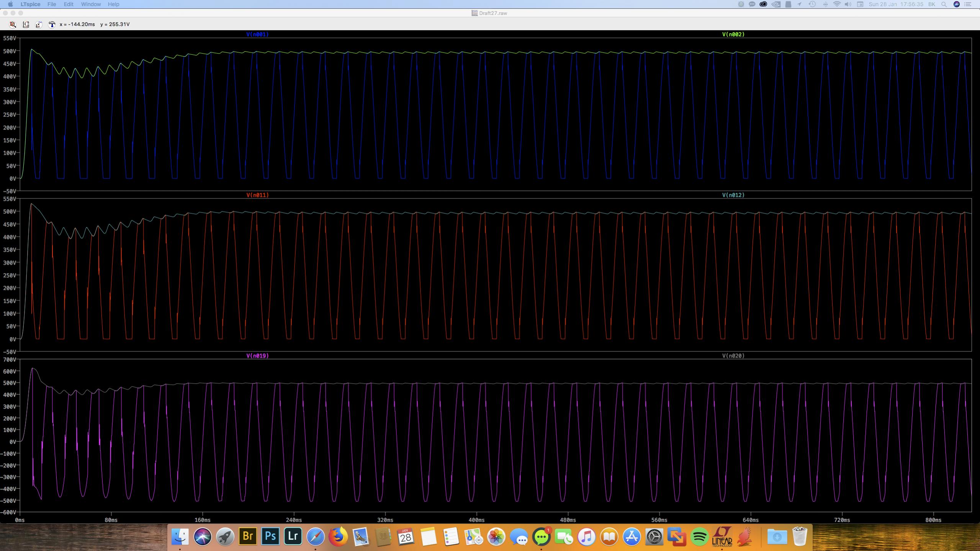Open the Window menu
This screenshot has height=551, width=980.
[x=91, y=4]
